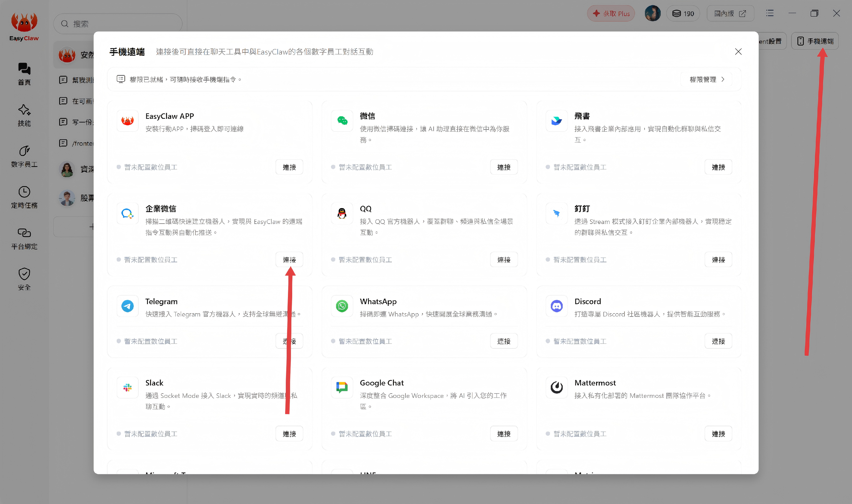Click the 資深 digital employee avatar
852x504 pixels.
tap(67, 169)
